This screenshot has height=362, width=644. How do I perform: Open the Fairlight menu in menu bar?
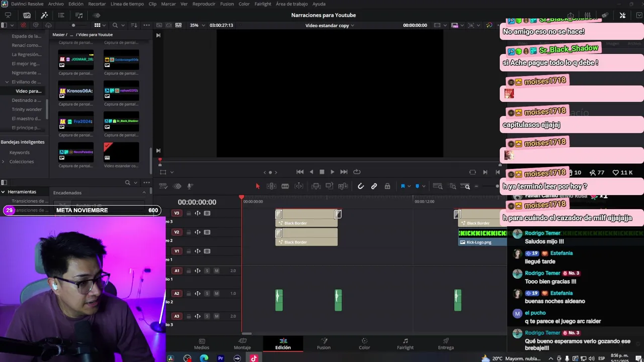pyautogui.click(x=263, y=4)
